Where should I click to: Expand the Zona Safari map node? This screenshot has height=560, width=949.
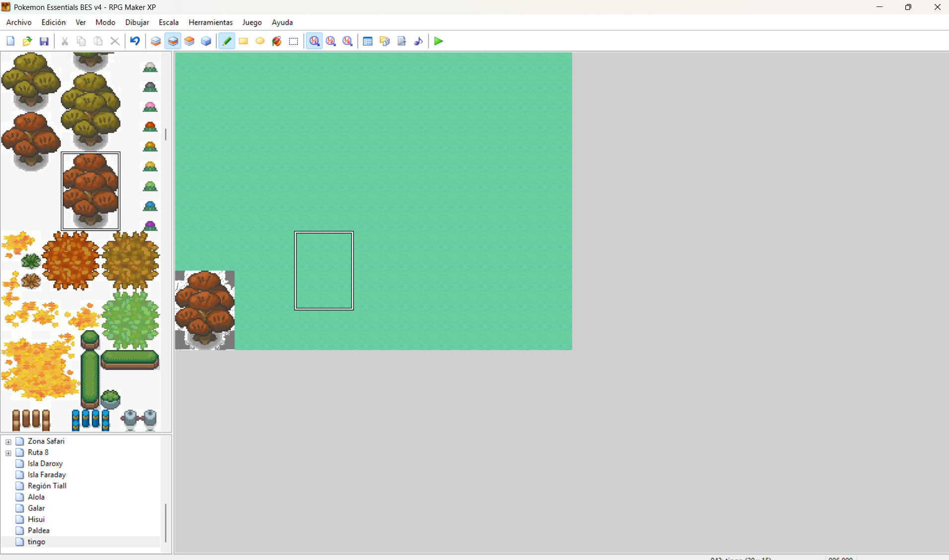[x=8, y=441]
